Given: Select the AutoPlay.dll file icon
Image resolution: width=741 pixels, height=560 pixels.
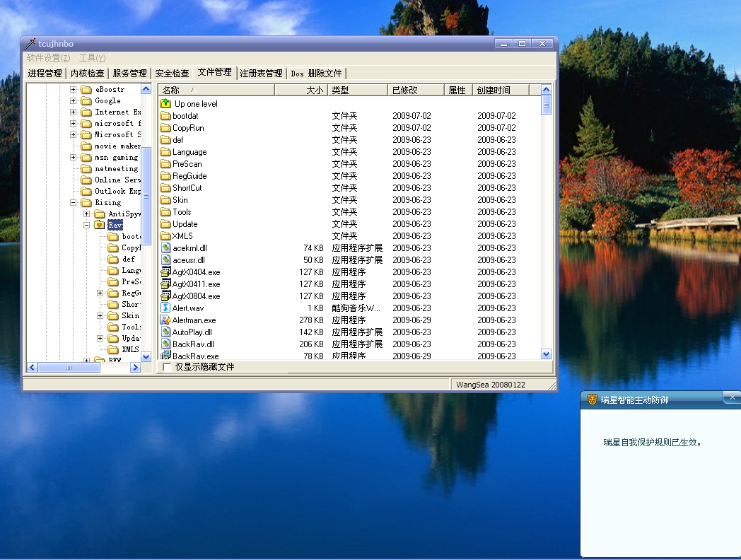Looking at the screenshot, I should click(x=165, y=332).
